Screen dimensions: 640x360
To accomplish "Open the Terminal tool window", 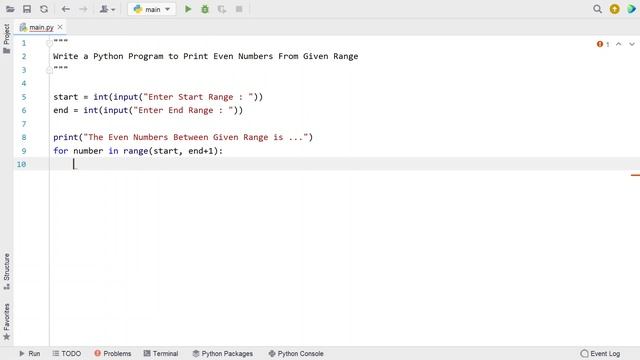I will coord(161,353).
